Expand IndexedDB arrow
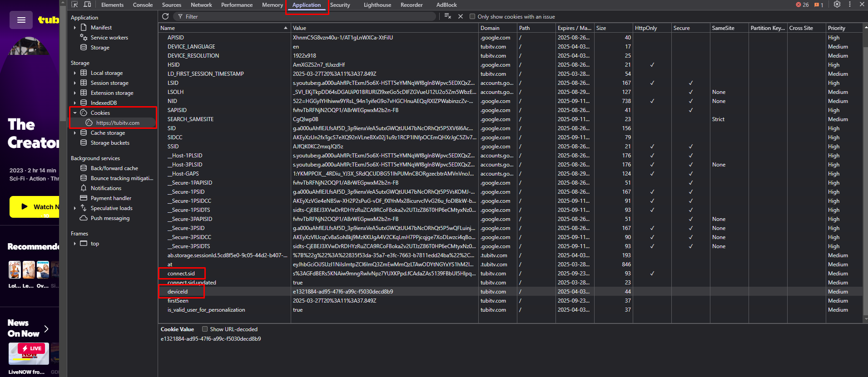Viewport: 868px width, 377px height. coord(75,103)
